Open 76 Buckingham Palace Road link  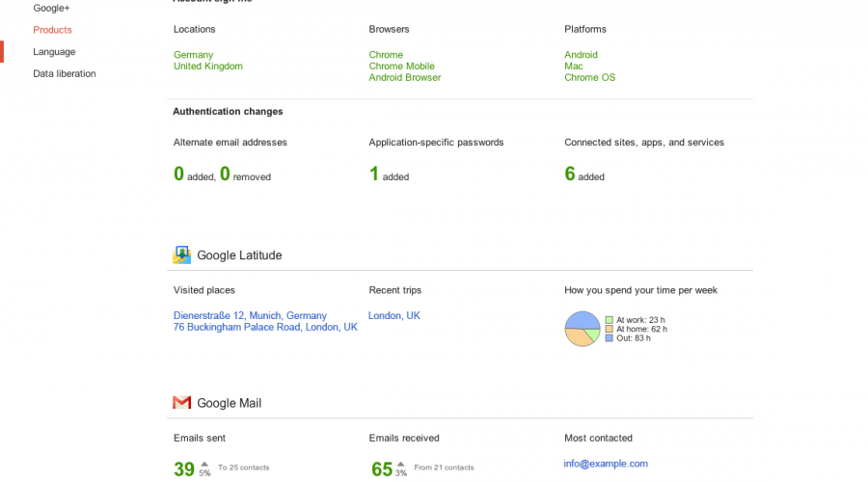point(265,327)
